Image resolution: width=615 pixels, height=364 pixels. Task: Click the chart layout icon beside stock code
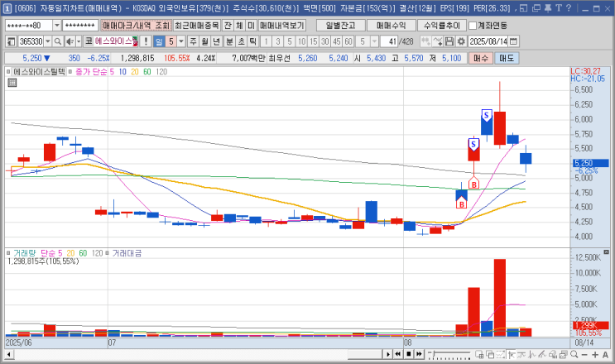click(11, 41)
